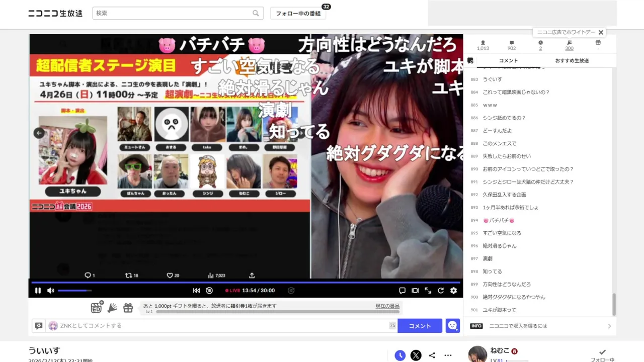Click the gift points icon in stats row
The image size is (644, 362).
[598, 43]
